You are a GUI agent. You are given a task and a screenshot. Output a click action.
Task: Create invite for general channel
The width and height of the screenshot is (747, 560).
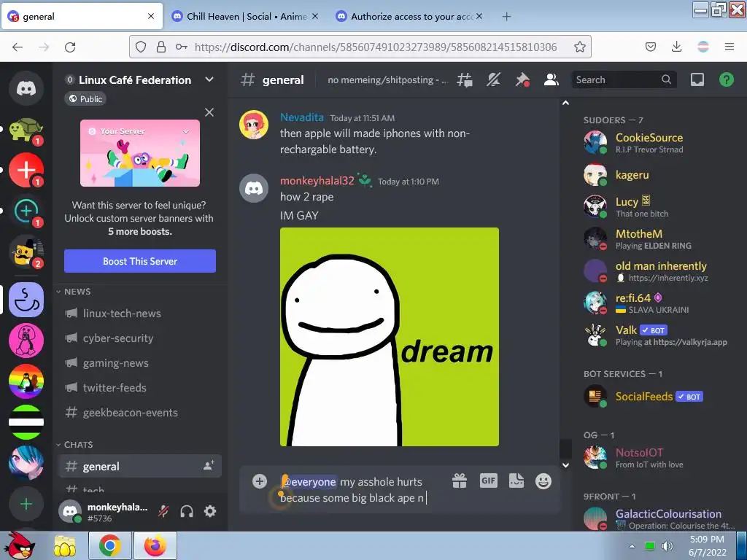point(209,466)
